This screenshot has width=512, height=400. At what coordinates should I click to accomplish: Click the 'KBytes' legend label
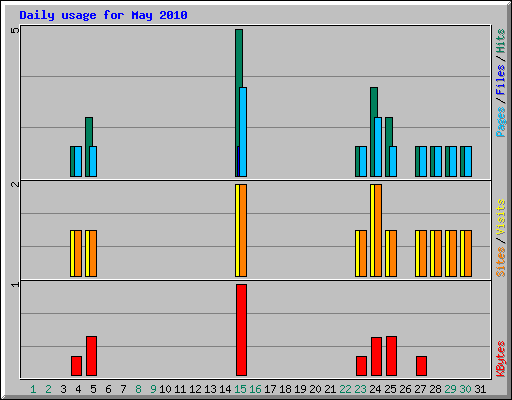point(500,359)
